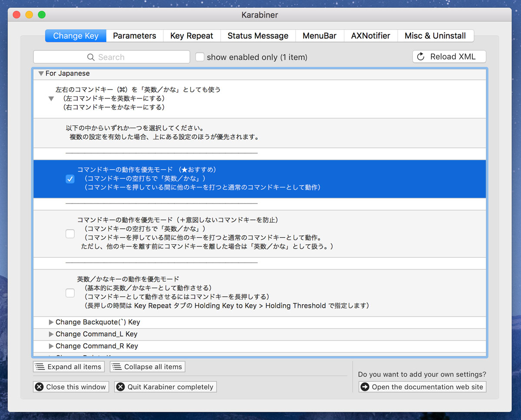Uncheck the ★おすすめ command key mode
The width and height of the screenshot is (521, 420).
pyautogui.click(x=70, y=179)
